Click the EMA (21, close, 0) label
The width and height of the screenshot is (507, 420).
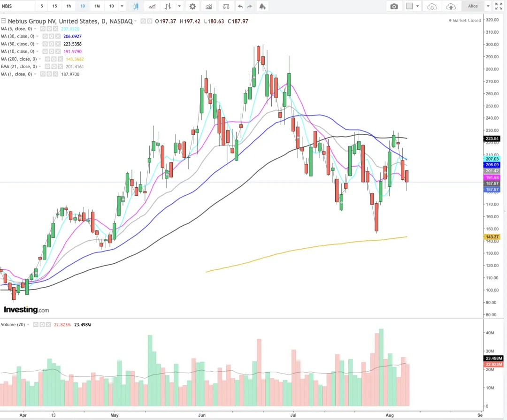pos(19,67)
